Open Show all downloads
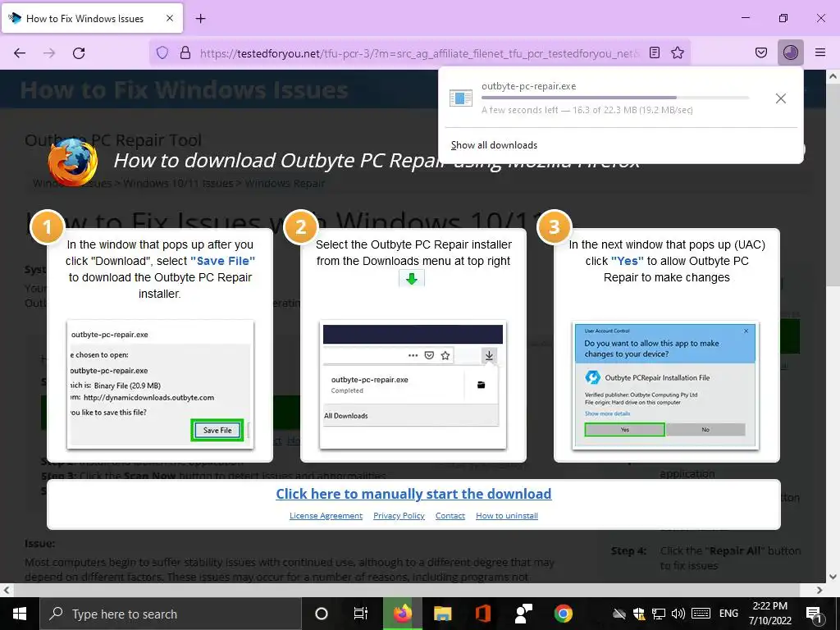The height and width of the screenshot is (630, 840). tap(494, 145)
